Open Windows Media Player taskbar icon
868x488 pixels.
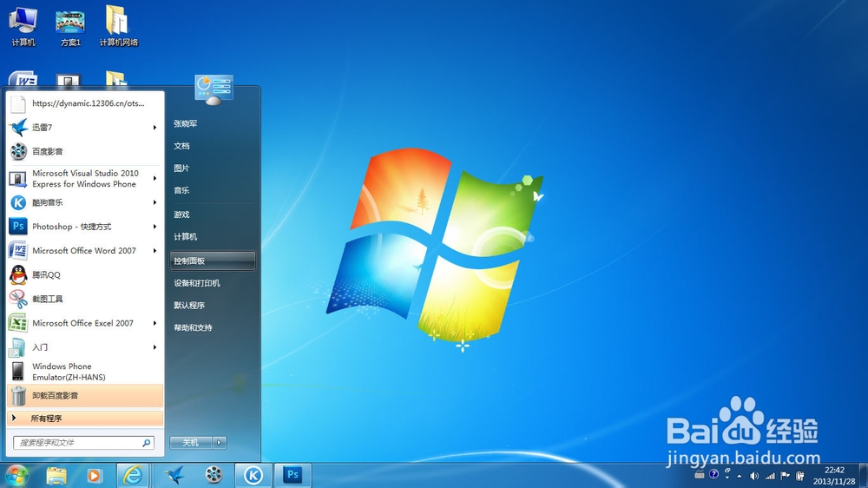[x=94, y=475]
